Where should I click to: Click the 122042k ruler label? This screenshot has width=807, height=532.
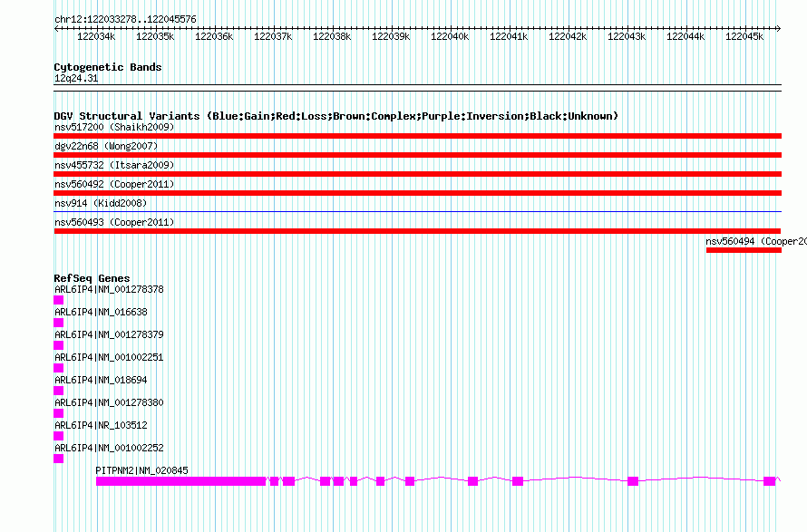[x=568, y=36]
